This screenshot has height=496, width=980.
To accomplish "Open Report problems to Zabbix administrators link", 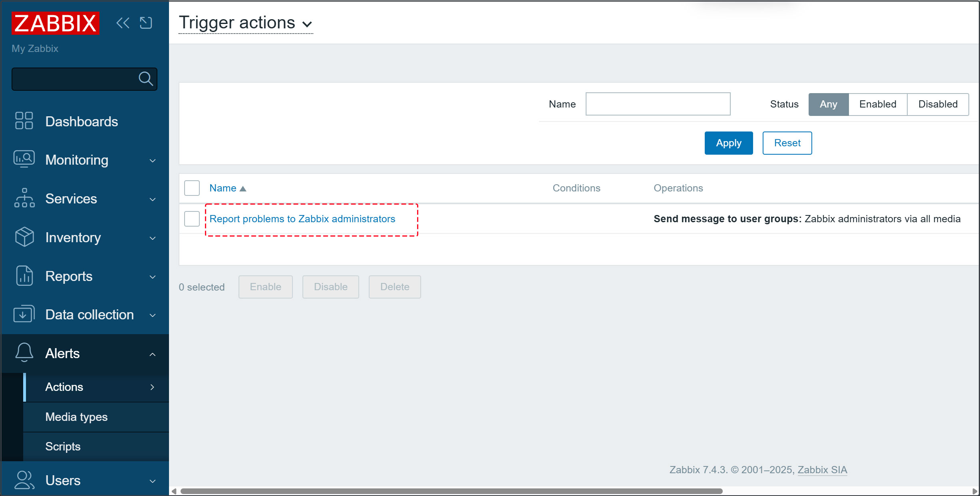I will 302,219.
